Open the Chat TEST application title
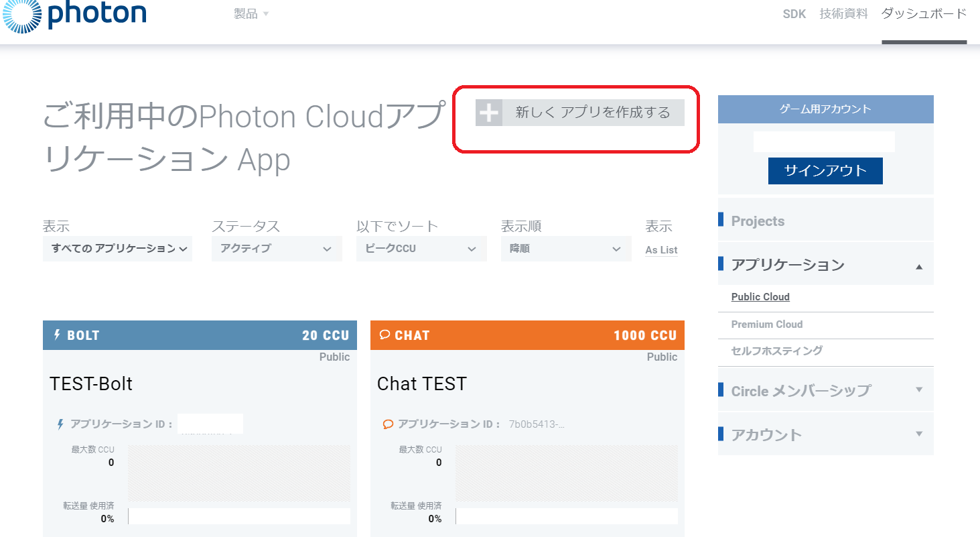 [x=422, y=384]
